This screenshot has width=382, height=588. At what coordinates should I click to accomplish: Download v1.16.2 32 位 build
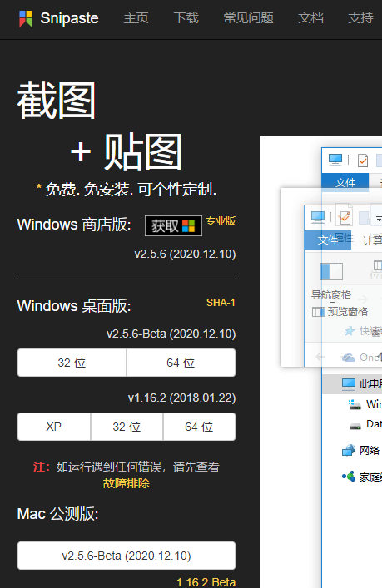pos(127,427)
